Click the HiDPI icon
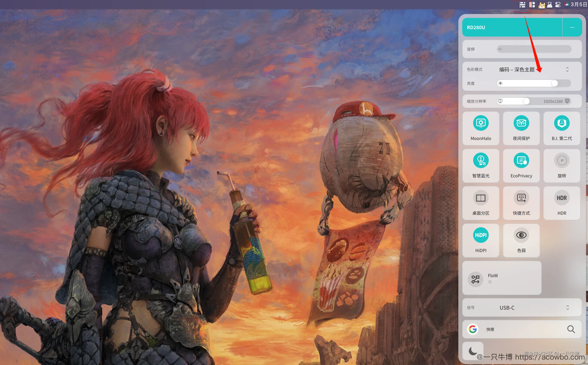Image resolution: width=588 pixels, height=365 pixels. 481,235
